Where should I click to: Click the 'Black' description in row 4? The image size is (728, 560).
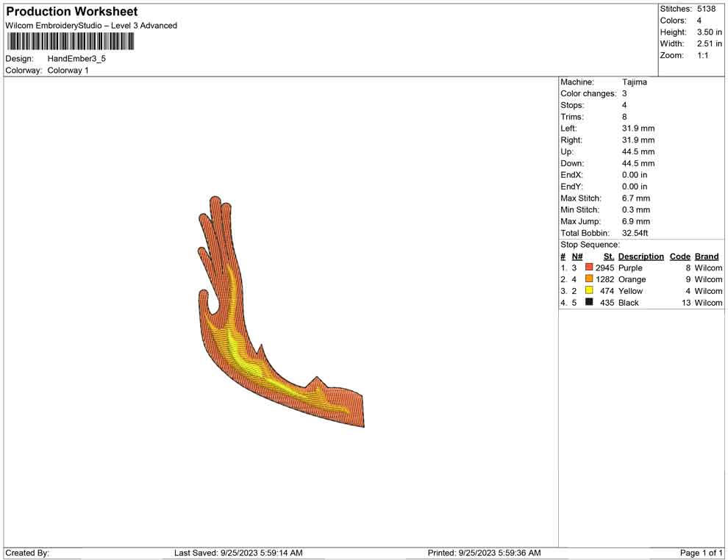click(x=628, y=303)
